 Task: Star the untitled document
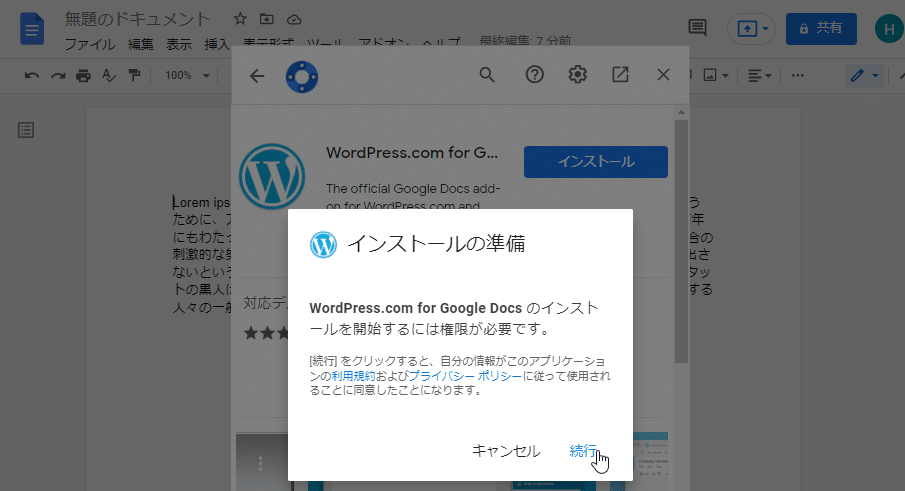tap(240, 19)
